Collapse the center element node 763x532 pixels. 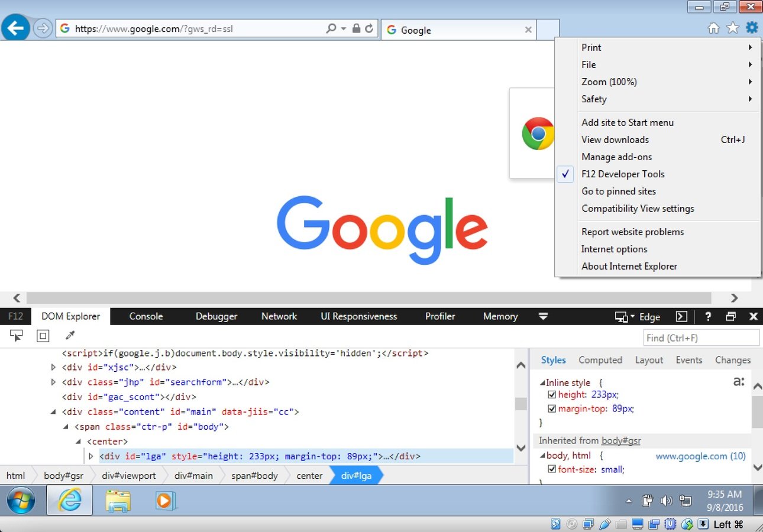(79, 442)
